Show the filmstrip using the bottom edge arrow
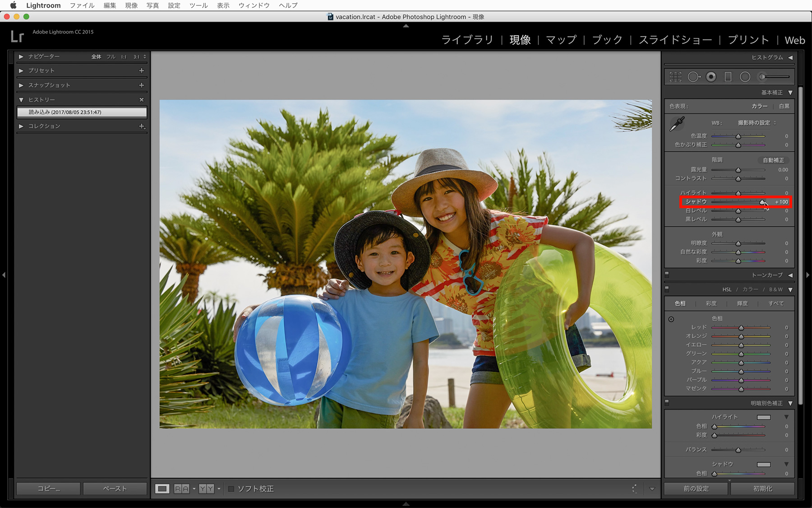 [406, 504]
